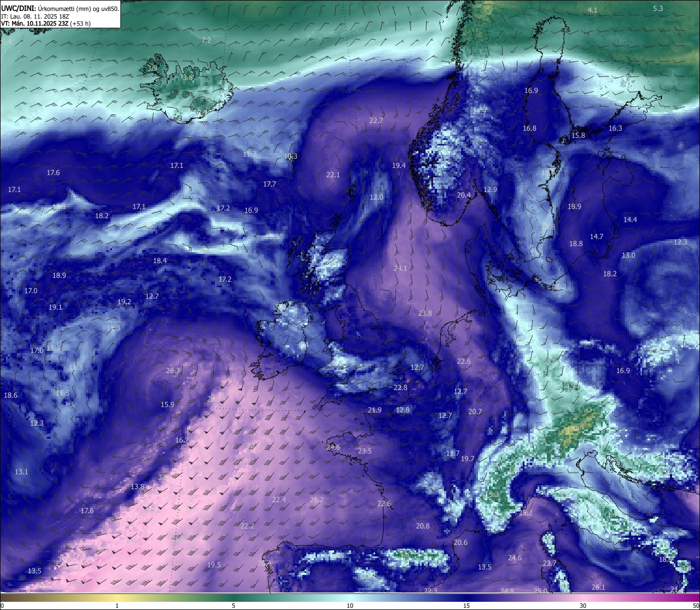Click the 20.8 value label
The width and height of the screenshot is (700, 610).
pyautogui.click(x=423, y=526)
